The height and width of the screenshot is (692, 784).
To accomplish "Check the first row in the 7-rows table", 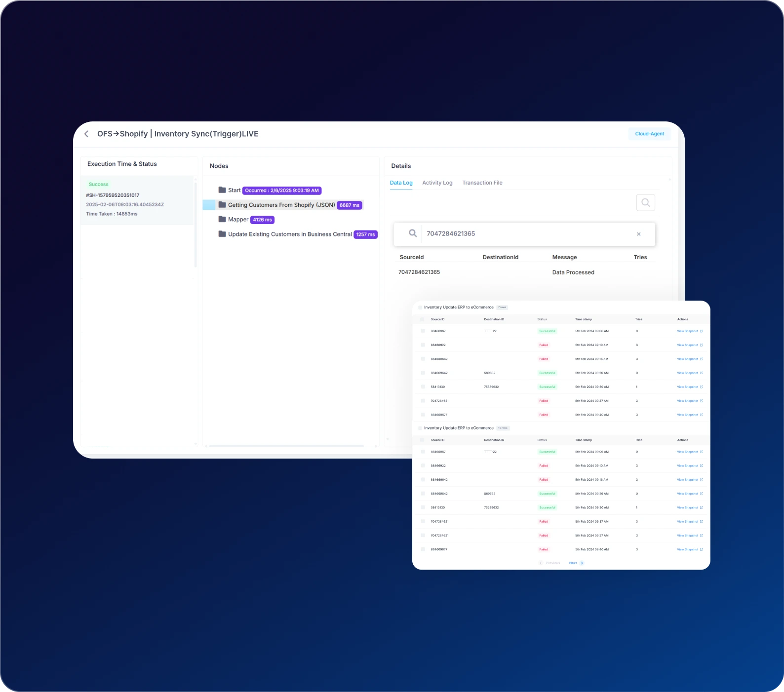I will tap(423, 331).
